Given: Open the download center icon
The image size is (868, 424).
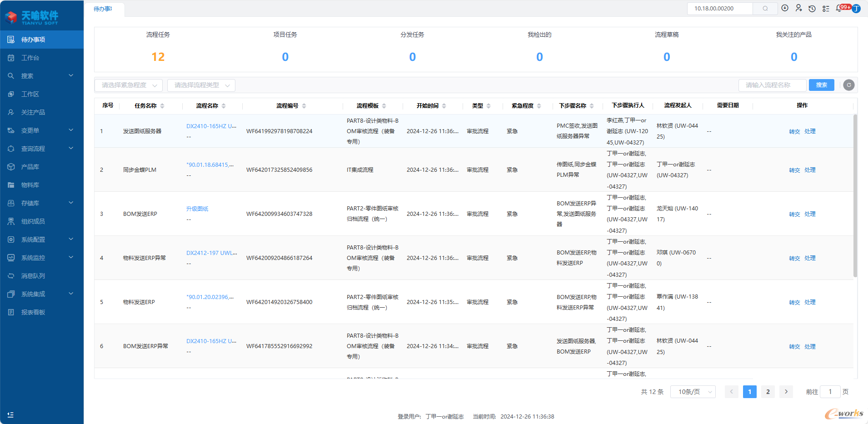Looking at the screenshot, I should pyautogui.click(x=785, y=8).
